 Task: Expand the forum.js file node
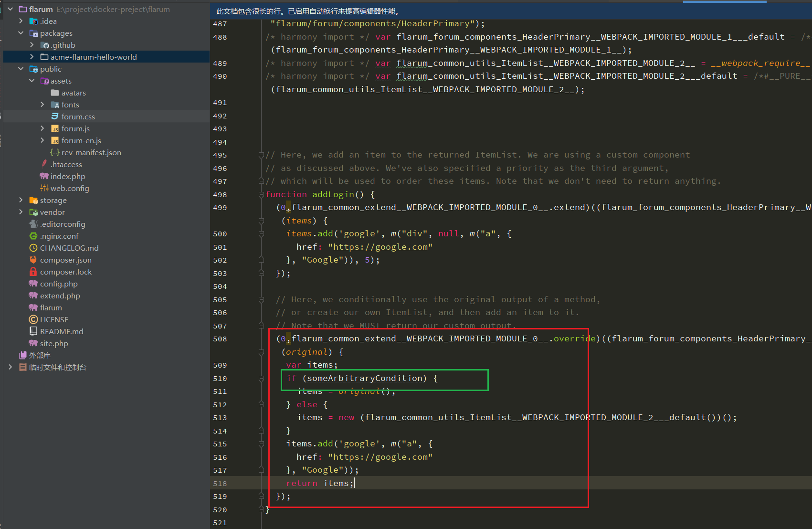(x=42, y=128)
